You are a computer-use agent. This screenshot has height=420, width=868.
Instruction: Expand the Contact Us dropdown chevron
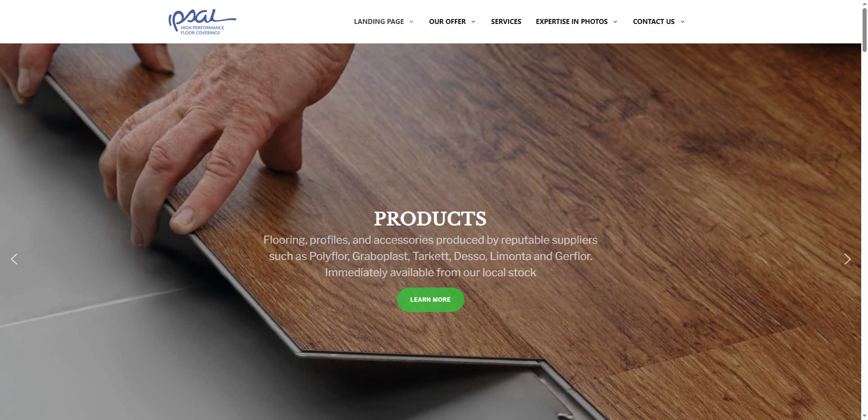683,22
